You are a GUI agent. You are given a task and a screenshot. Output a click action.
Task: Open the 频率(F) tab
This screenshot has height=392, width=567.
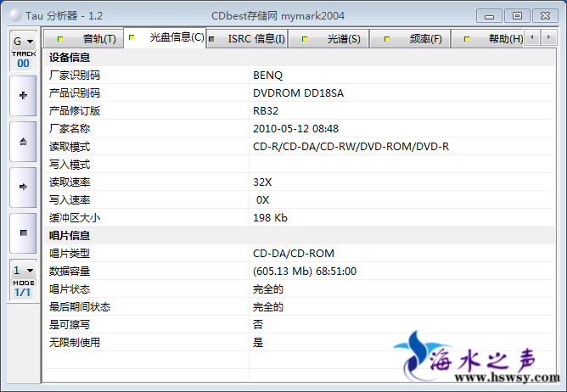411,39
